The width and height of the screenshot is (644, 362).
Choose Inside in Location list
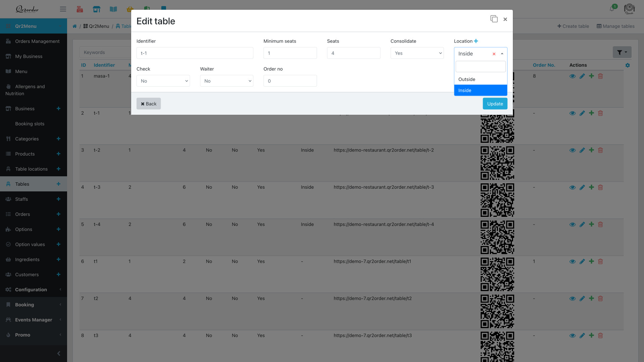click(x=480, y=90)
